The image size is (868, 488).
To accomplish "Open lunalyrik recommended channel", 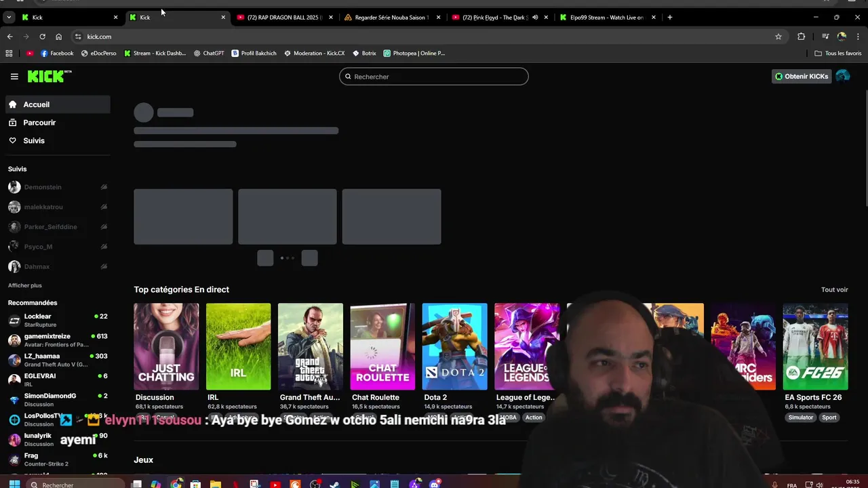I will [x=58, y=439].
